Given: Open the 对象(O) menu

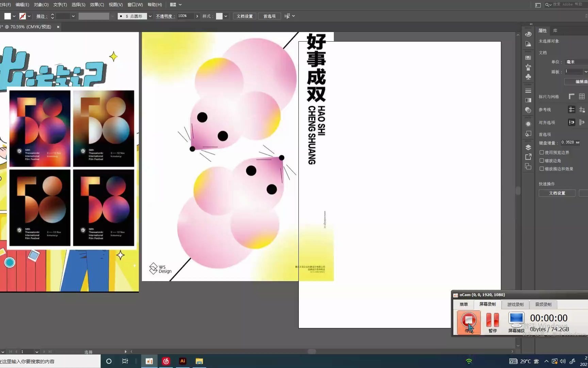Looking at the screenshot, I should point(41,5).
